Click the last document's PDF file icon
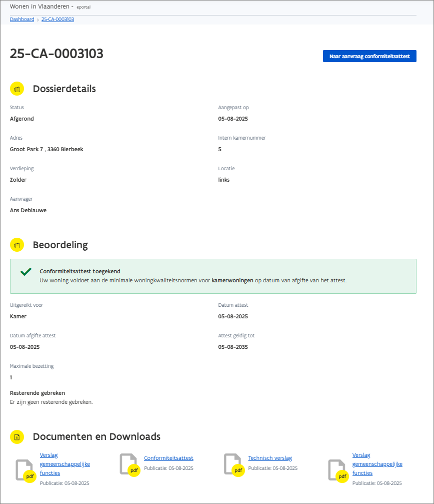 (337, 470)
